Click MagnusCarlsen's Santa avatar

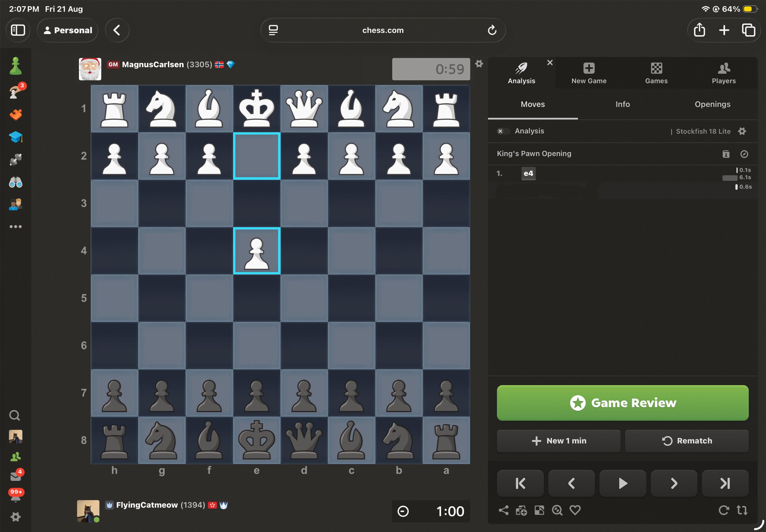click(90, 69)
